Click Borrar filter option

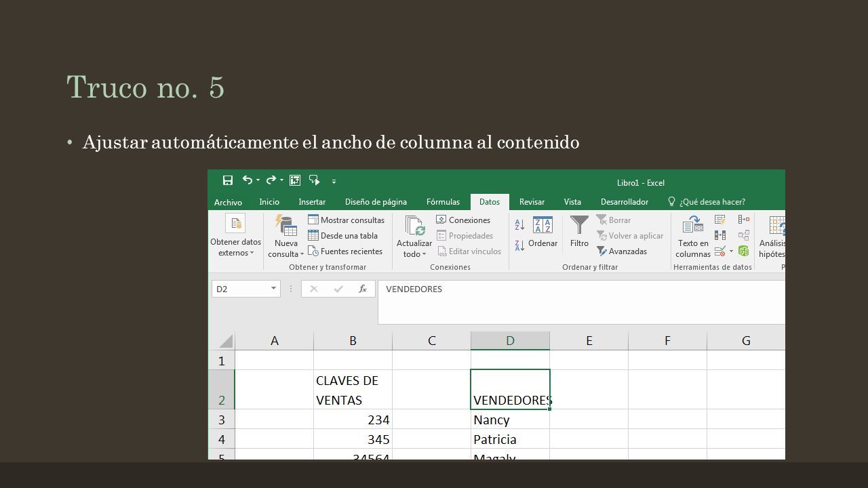[x=614, y=220]
